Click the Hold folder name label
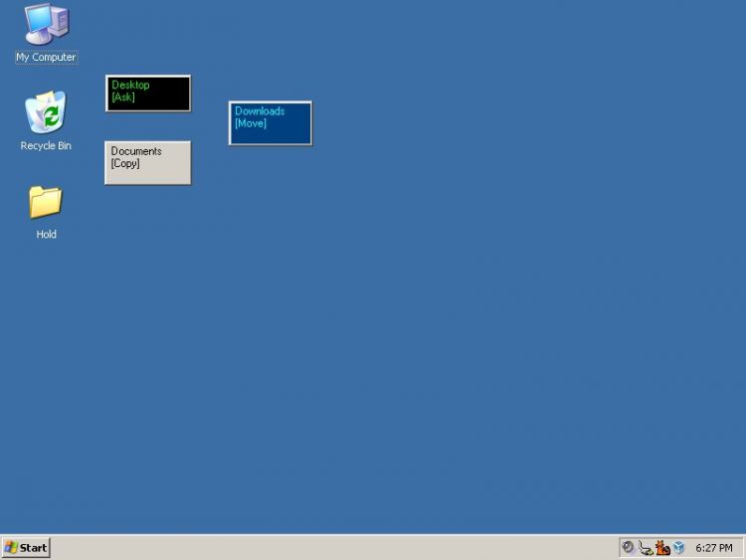746x560 pixels. tap(46, 234)
